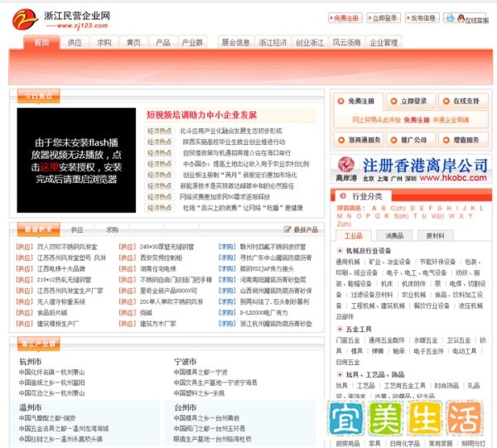Click the 浙江民营企业网 site logo
Image resolution: width=497 pixels, height=448 pixels.
coord(61,19)
